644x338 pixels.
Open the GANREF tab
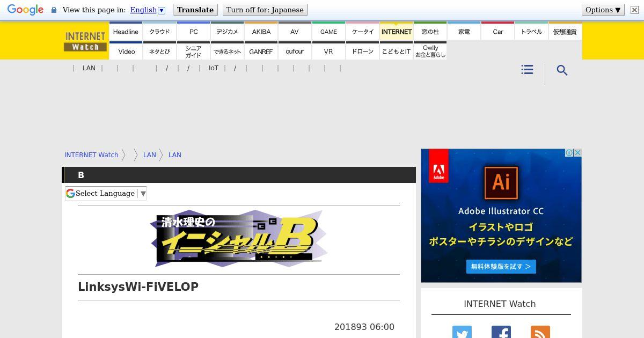[261, 51]
